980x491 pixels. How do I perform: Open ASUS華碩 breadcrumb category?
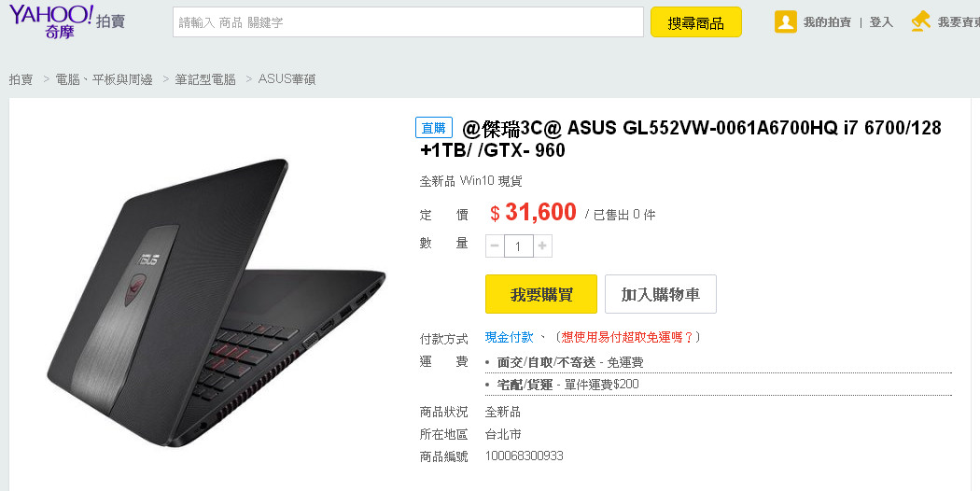coord(287,79)
